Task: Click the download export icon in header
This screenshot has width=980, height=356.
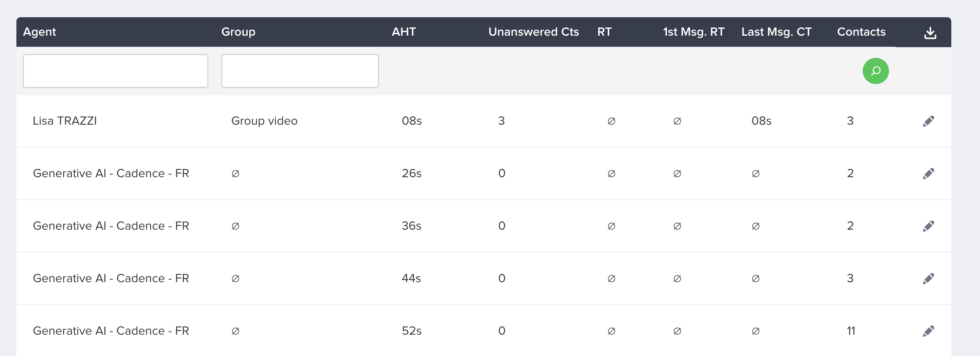Action: 930,32
